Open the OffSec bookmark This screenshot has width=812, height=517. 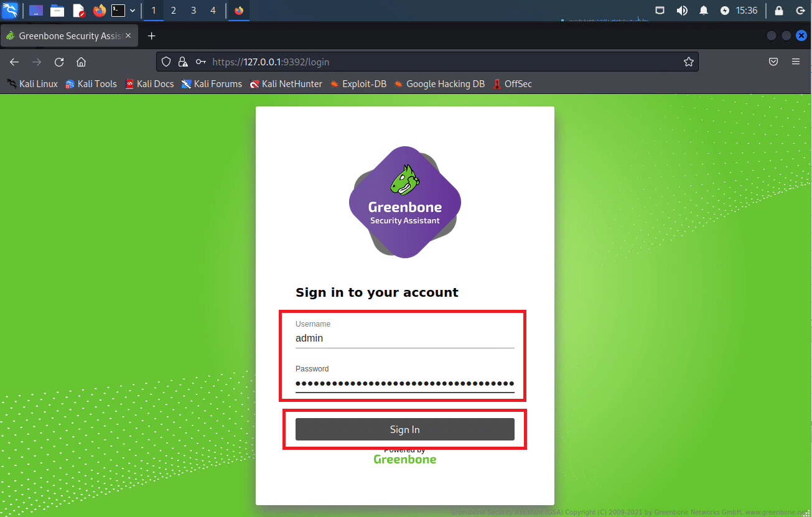[x=512, y=84]
